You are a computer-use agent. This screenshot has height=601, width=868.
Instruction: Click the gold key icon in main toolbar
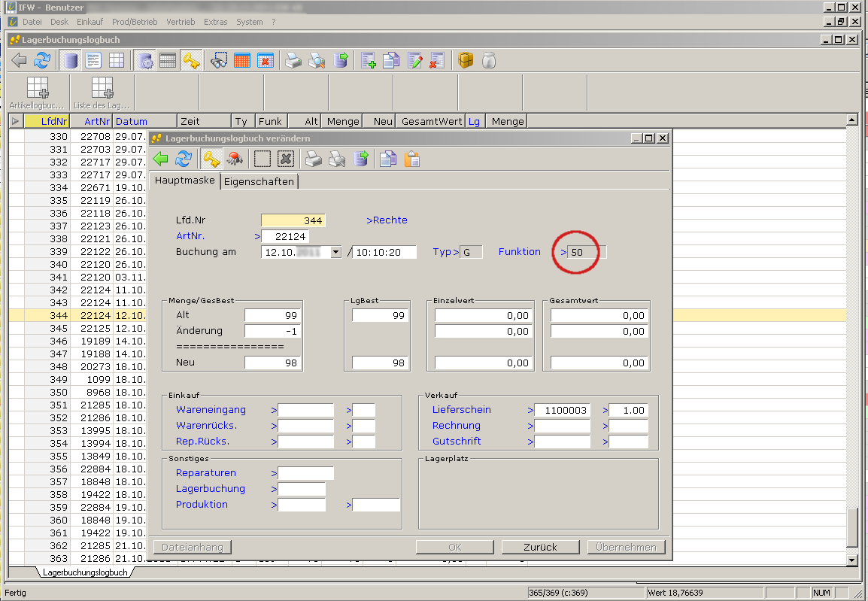(192, 61)
